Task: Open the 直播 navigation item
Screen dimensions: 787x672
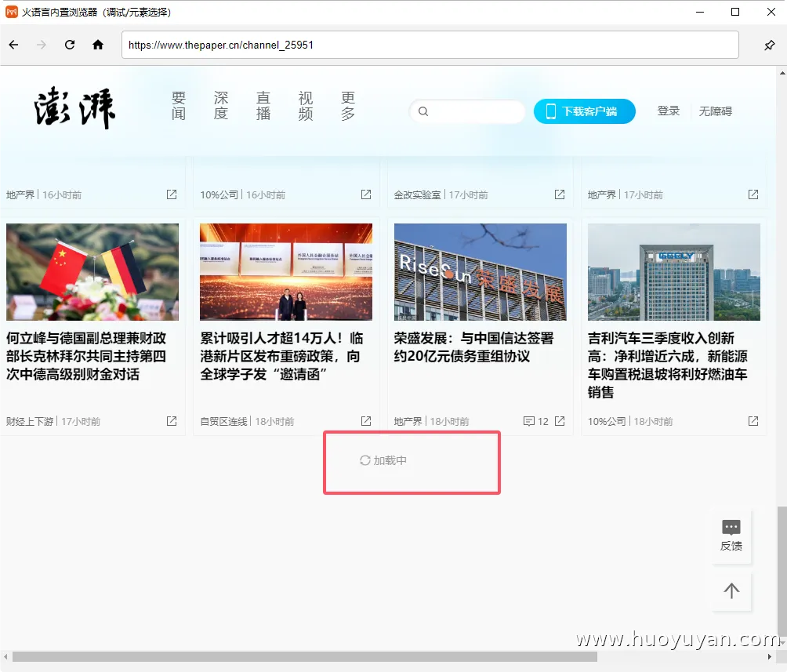Action: (x=263, y=106)
